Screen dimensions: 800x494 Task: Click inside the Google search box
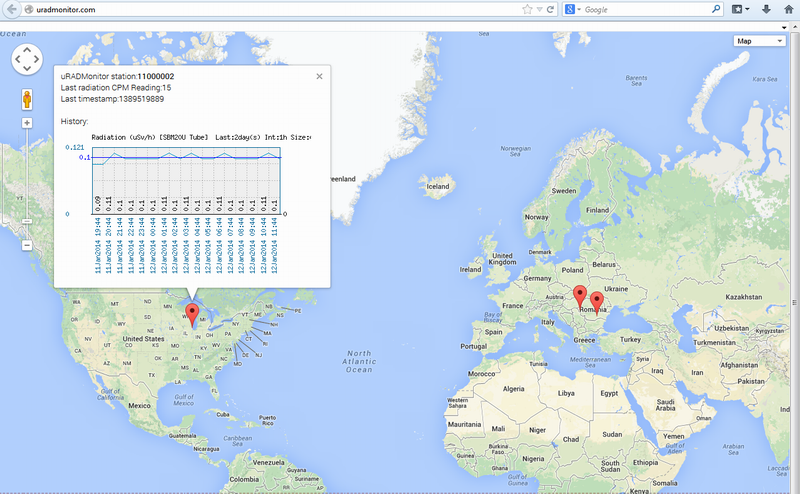pyautogui.click(x=645, y=9)
